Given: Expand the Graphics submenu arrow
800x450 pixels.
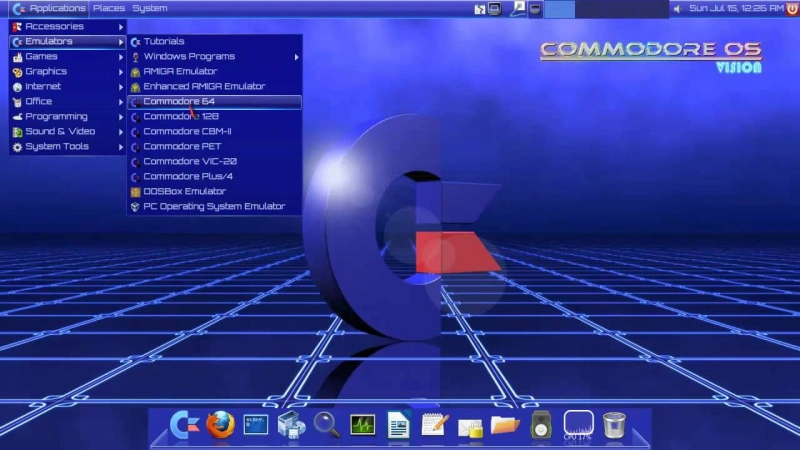Looking at the screenshot, I should click(x=121, y=72).
